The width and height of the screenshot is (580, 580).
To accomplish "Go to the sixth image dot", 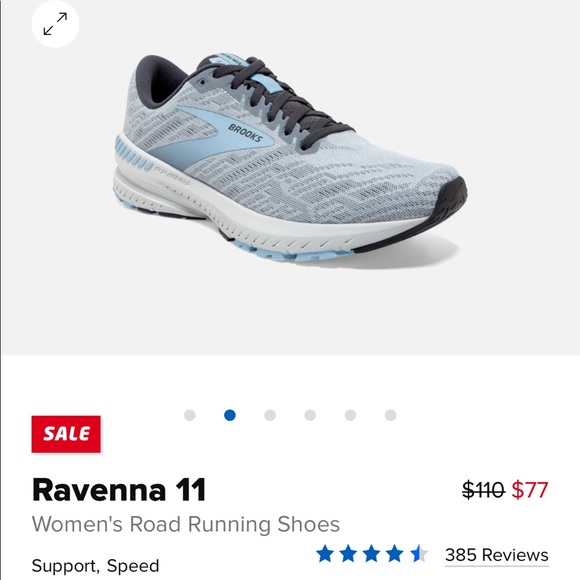I will [391, 415].
